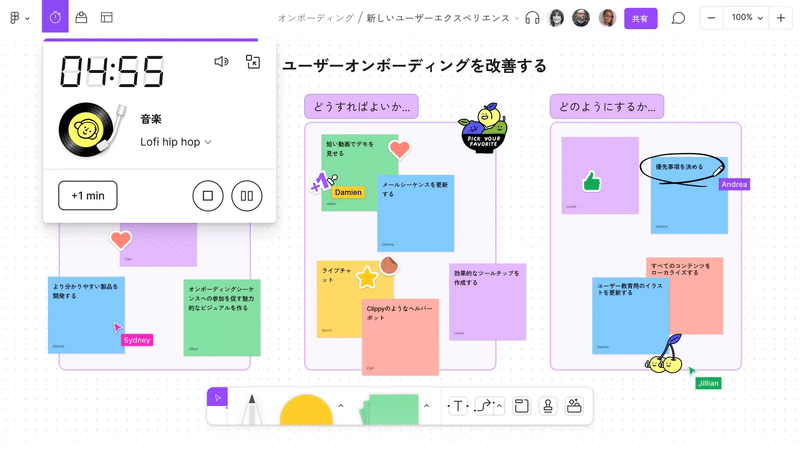Start audio conversation with headphones icon
This screenshot has height=449, width=800.
pyautogui.click(x=532, y=18)
